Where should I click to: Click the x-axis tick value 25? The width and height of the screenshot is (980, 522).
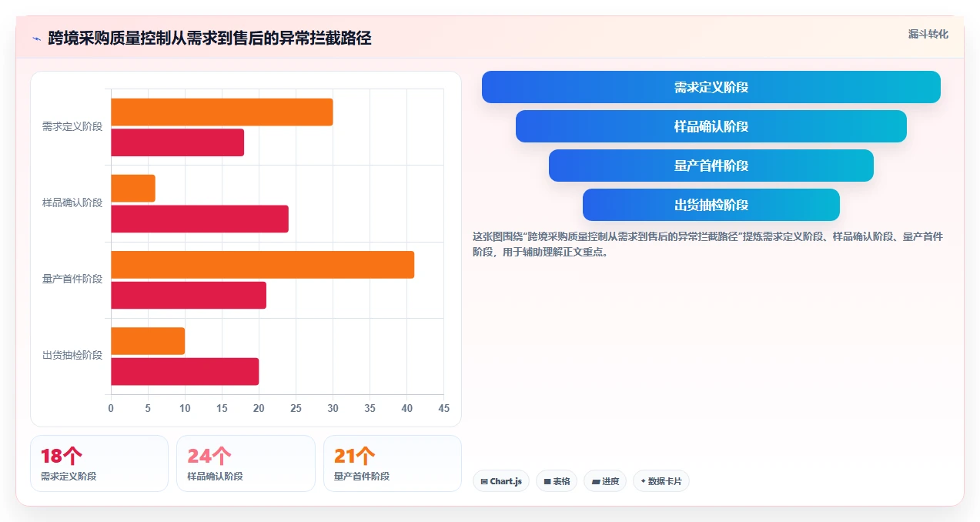click(296, 408)
